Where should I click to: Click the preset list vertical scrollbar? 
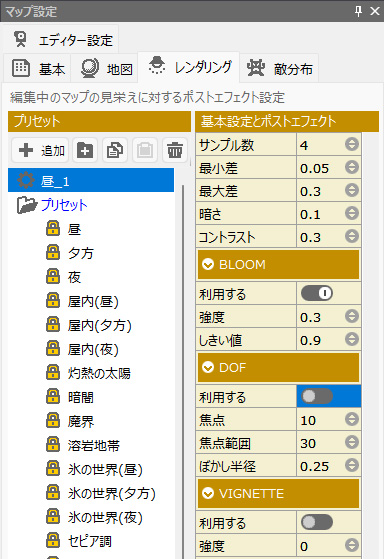click(183, 371)
